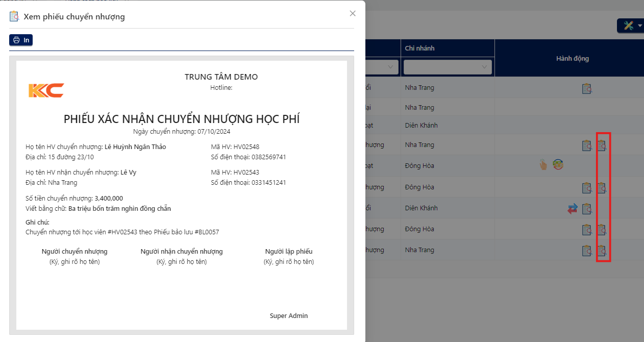644x342 pixels.
Task: View slip icon in first Nha Trang row
Action: tap(587, 88)
